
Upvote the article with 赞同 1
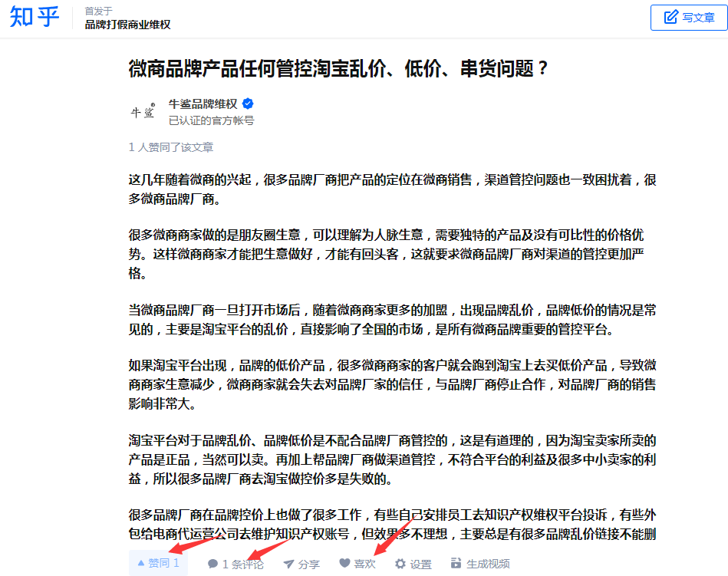pos(158,563)
